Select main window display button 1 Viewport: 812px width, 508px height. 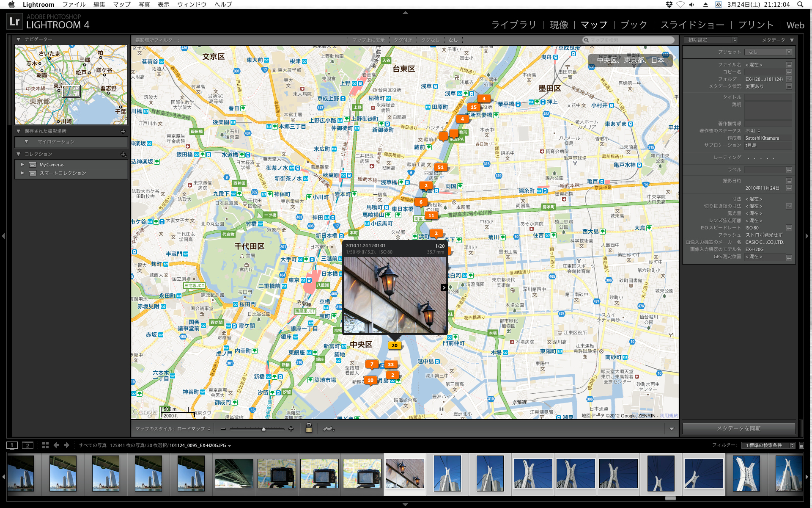pos(12,445)
